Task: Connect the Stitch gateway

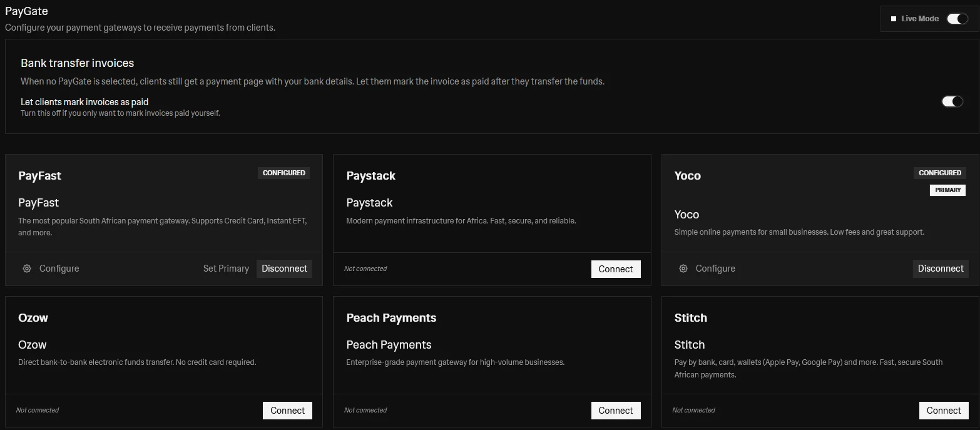Action: point(944,411)
